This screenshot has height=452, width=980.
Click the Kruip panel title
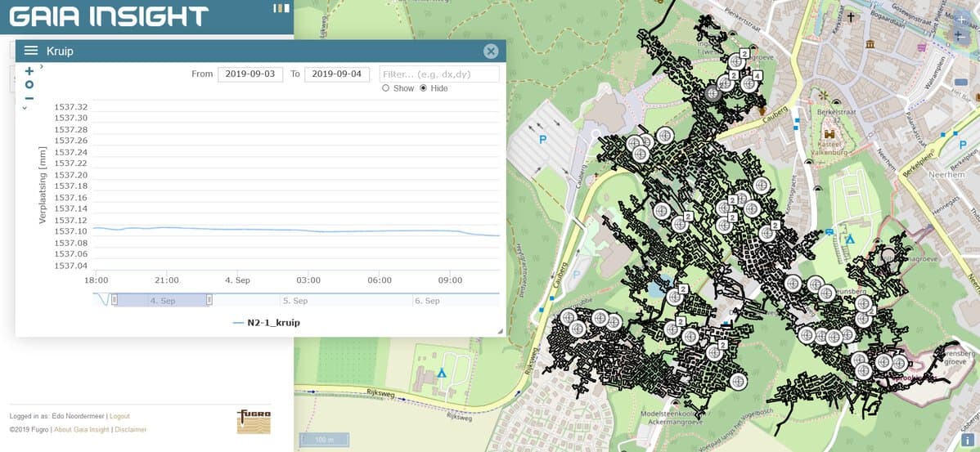tap(60, 51)
